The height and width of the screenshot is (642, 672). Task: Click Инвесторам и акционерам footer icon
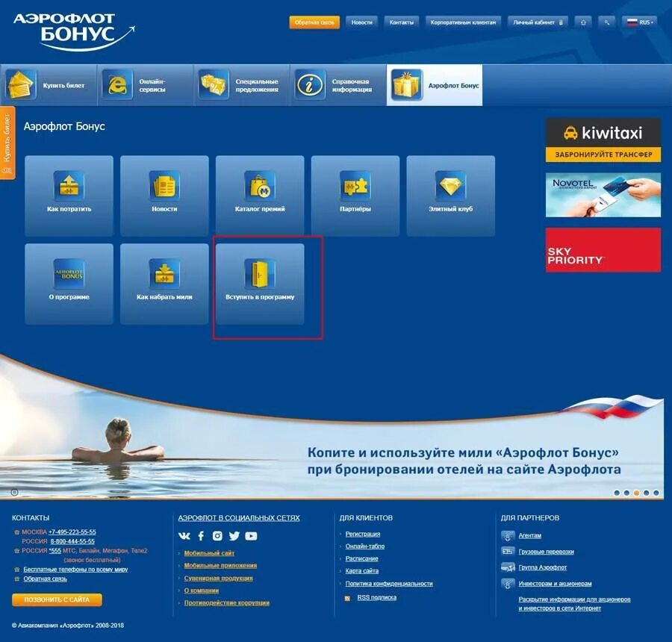508,583
